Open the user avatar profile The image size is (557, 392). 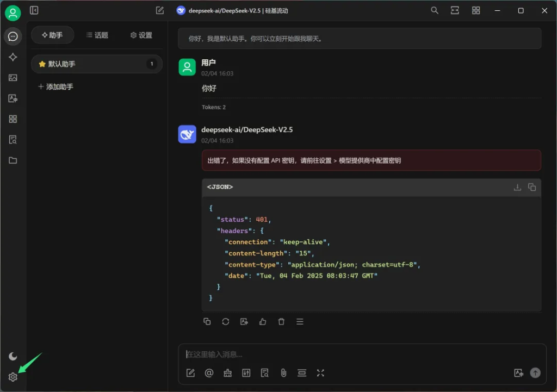13,13
